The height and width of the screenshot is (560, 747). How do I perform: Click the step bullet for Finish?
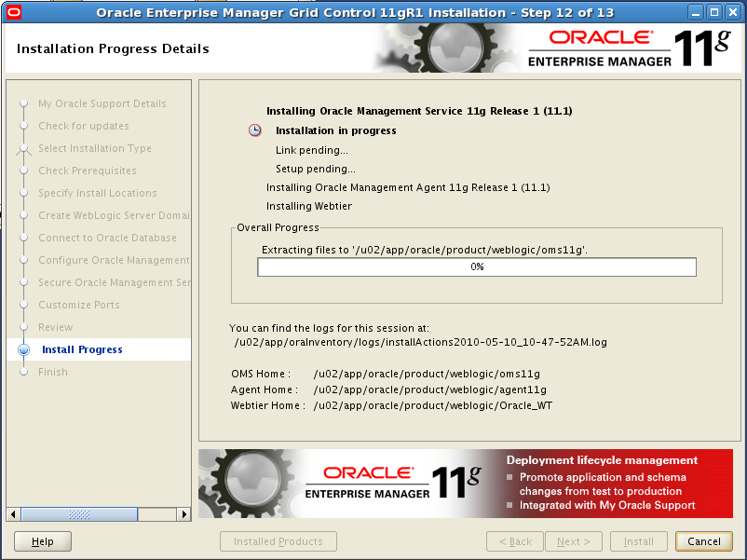[x=24, y=372]
